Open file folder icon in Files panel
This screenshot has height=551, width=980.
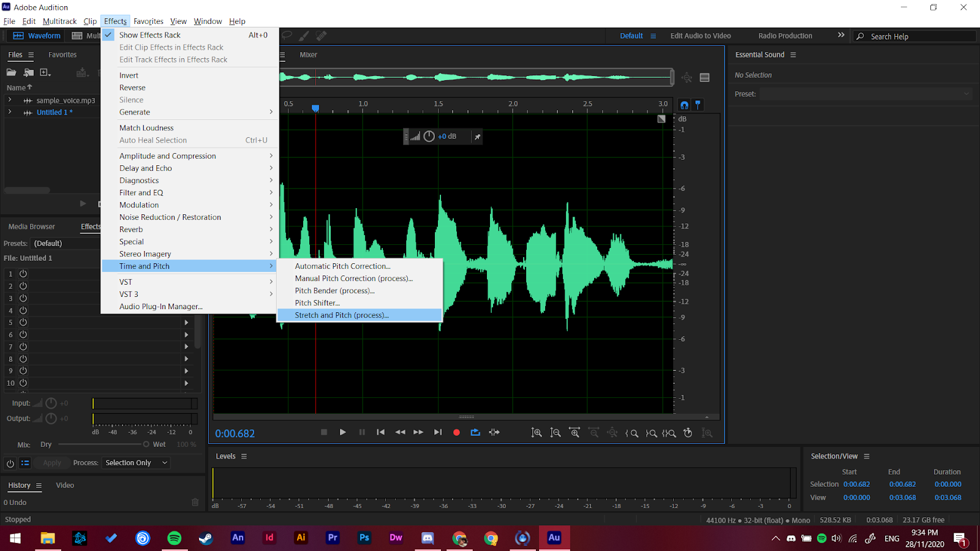12,72
